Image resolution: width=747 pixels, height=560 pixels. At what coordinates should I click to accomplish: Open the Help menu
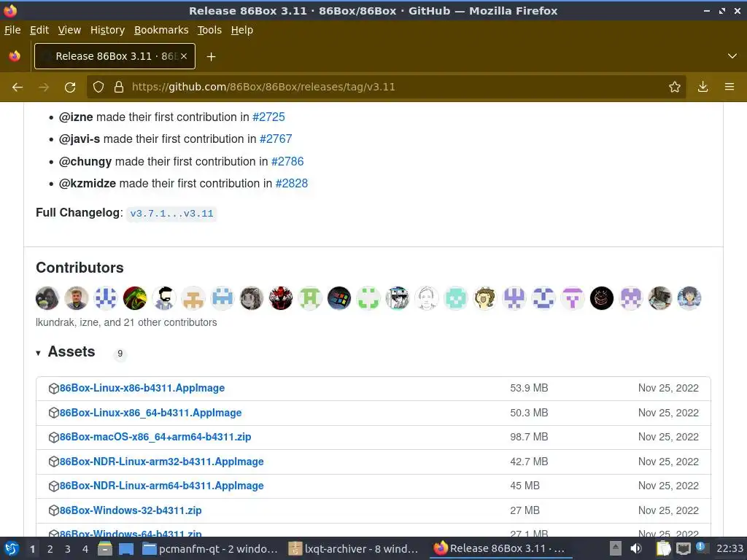242,30
